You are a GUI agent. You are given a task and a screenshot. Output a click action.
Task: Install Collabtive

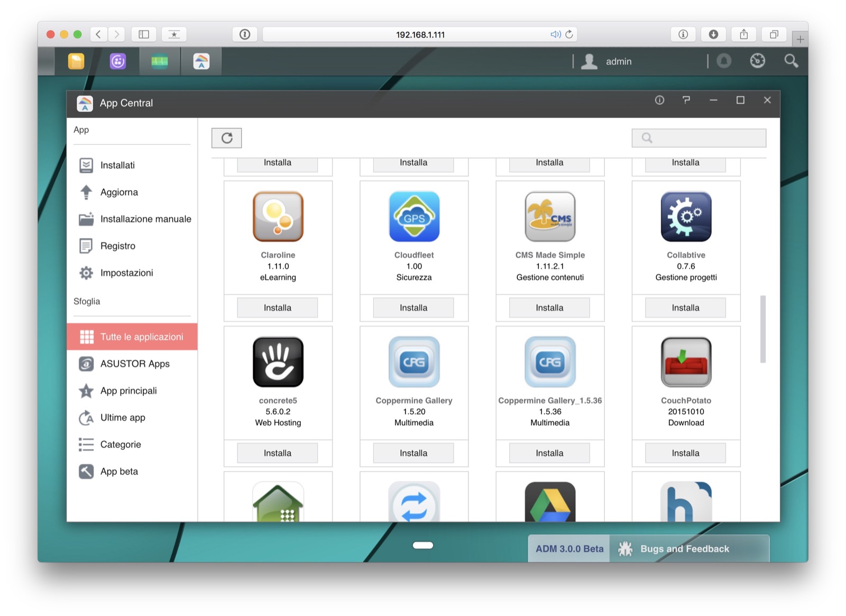pos(685,308)
